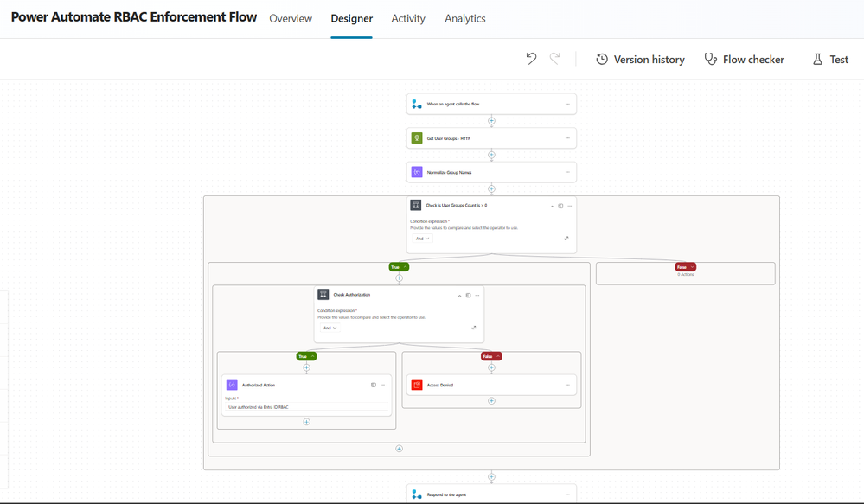The width and height of the screenshot is (864, 504).
Task: Expand the Check Authorization expression editor
Action: click(x=474, y=328)
